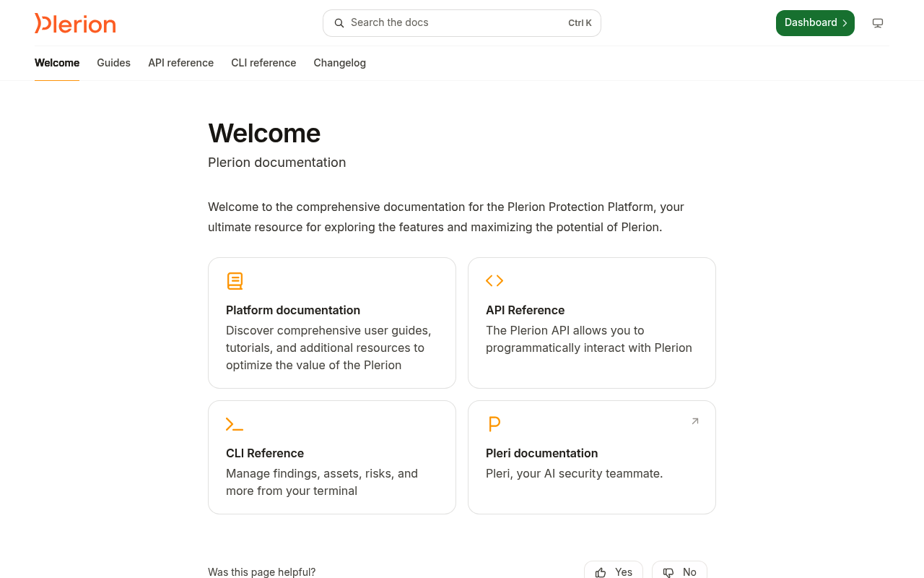
Task: Click the external link arrow on Pleri card
Action: [695, 421]
